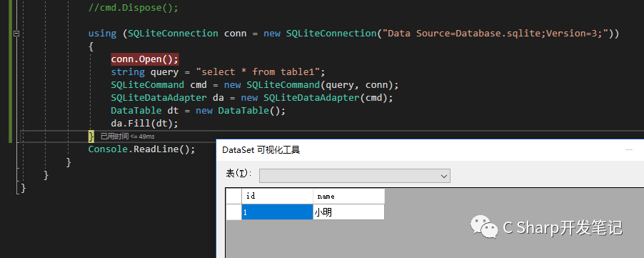Sort by the name column header
This screenshot has height=258, width=644.
(348, 197)
